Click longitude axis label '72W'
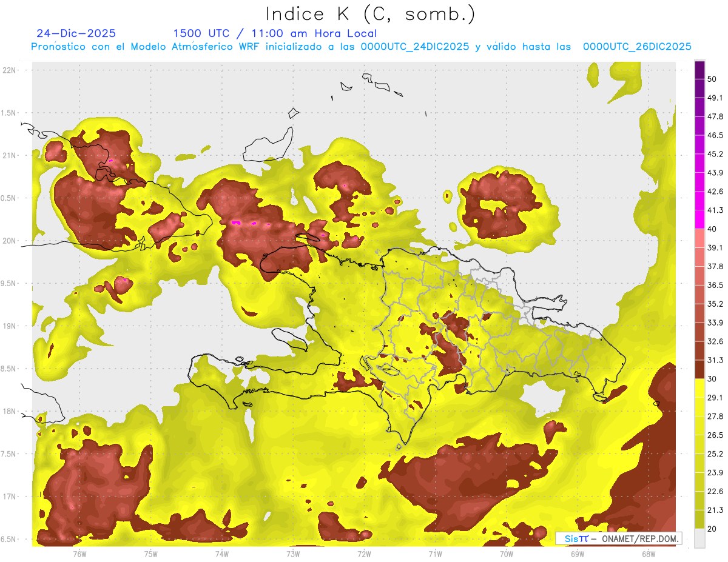The height and width of the screenshot is (562, 728). coord(364,554)
